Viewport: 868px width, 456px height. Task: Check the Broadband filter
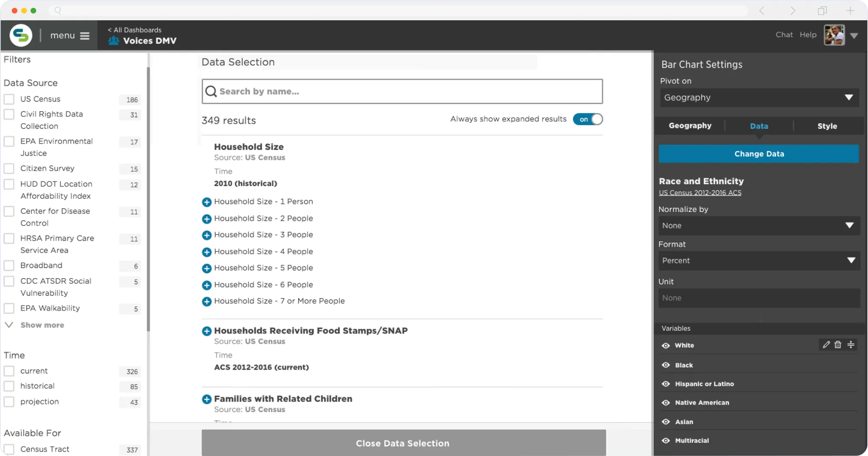[x=9, y=266]
